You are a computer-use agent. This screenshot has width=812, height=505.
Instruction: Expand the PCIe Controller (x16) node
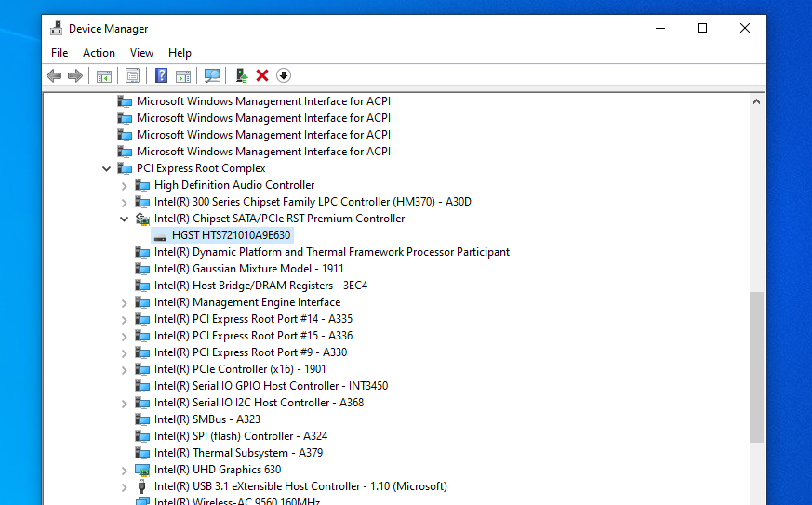pos(125,370)
